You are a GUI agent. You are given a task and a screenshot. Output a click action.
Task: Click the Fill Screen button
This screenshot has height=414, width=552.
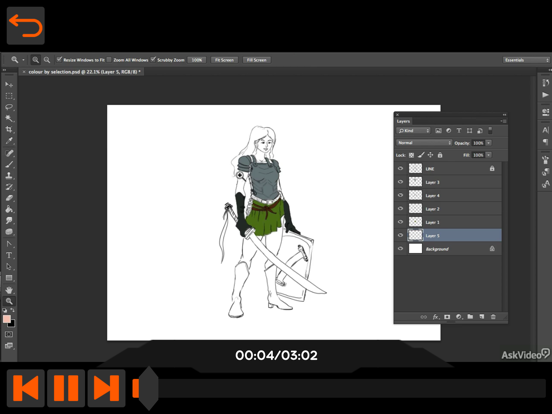click(x=257, y=60)
